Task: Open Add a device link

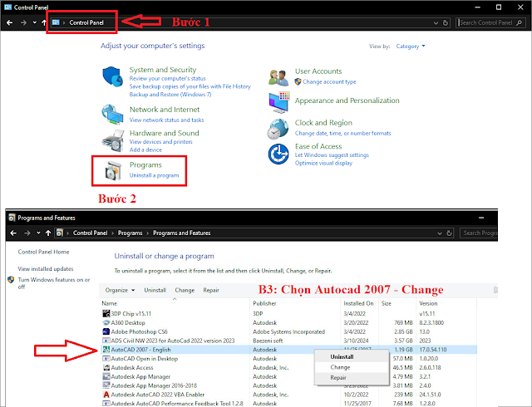Action: click(x=145, y=150)
